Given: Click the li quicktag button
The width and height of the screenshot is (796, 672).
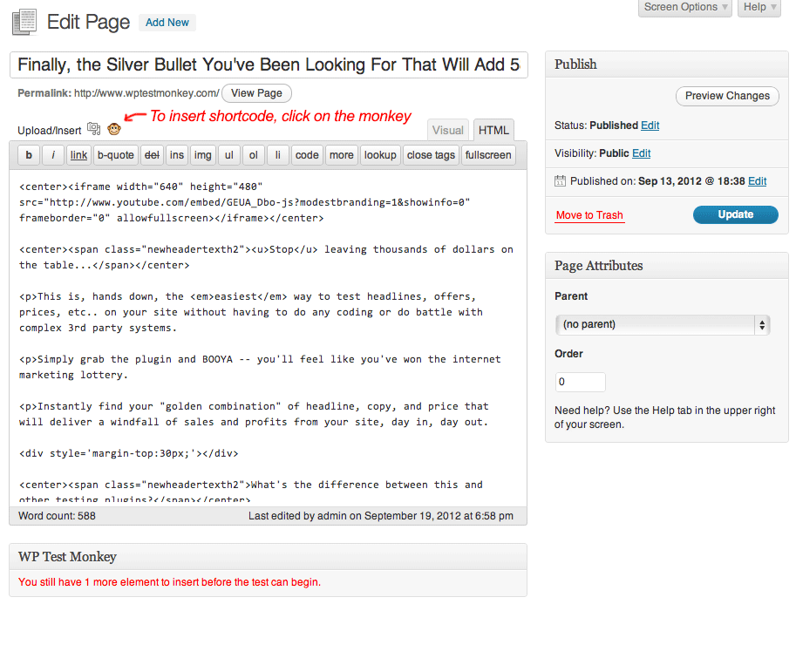Looking at the screenshot, I should [x=278, y=155].
